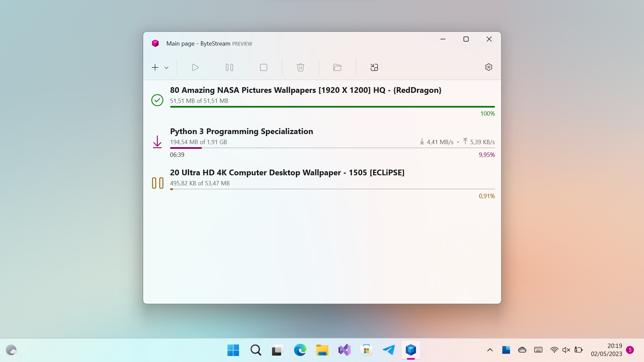
Task: Click the orange paused status icon
Action: tap(157, 183)
